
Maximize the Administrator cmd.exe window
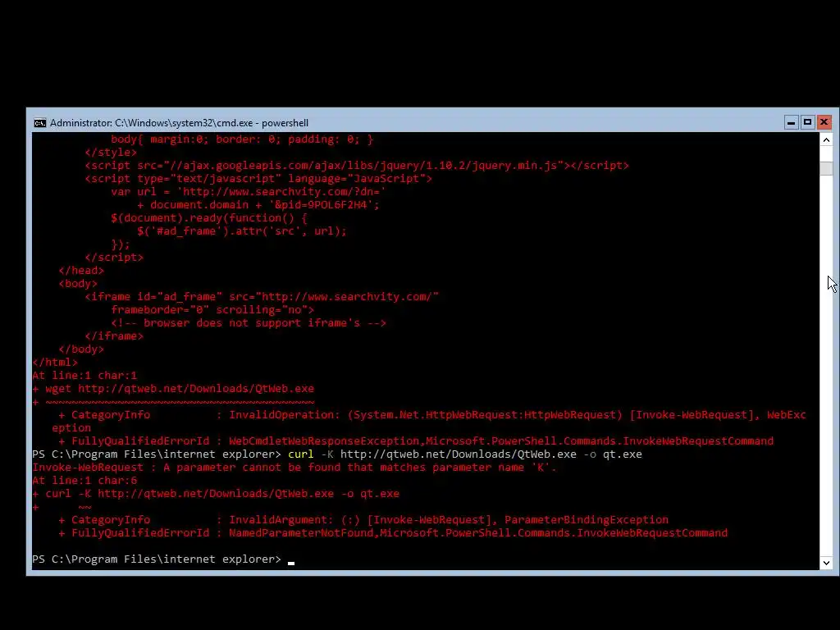tap(807, 123)
